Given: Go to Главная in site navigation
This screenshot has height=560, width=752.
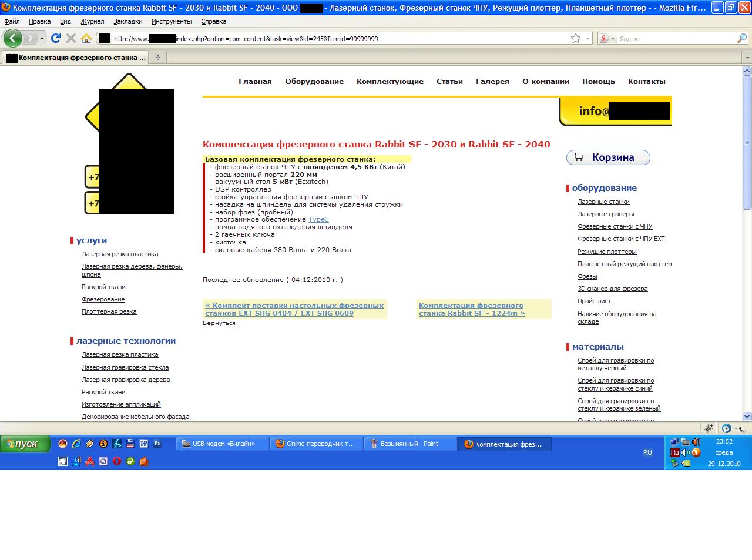Looking at the screenshot, I should [255, 82].
